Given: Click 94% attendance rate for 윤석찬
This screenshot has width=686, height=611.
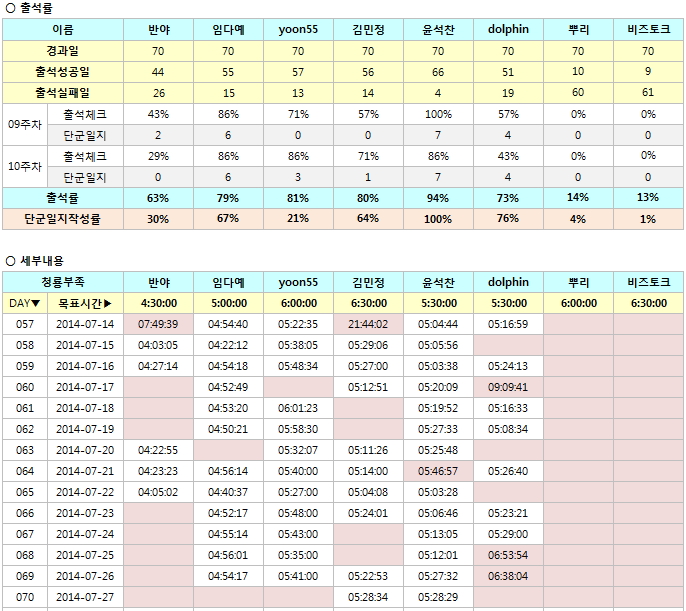Looking at the screenshot, I should point(438,198).
